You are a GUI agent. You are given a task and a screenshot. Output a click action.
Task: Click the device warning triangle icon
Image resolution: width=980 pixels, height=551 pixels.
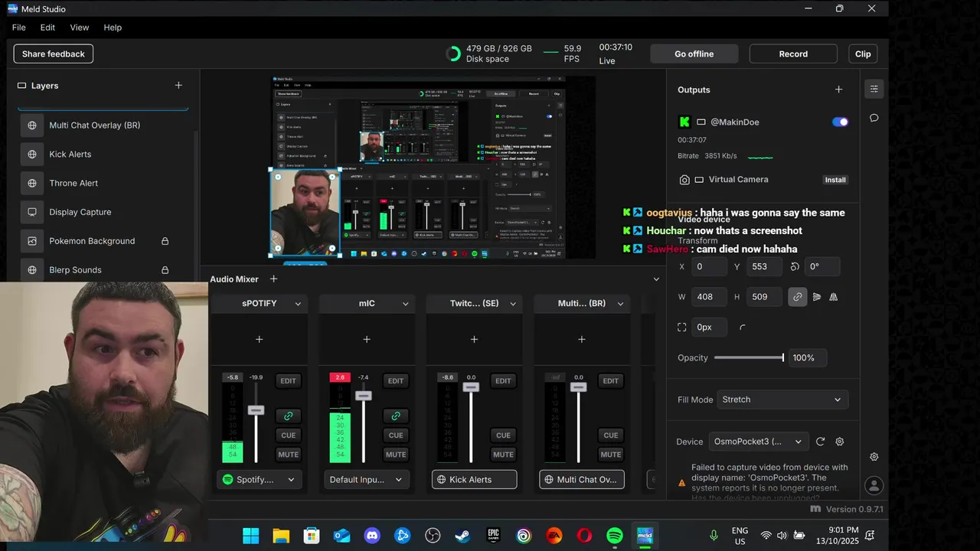click(x=681, y=483)
